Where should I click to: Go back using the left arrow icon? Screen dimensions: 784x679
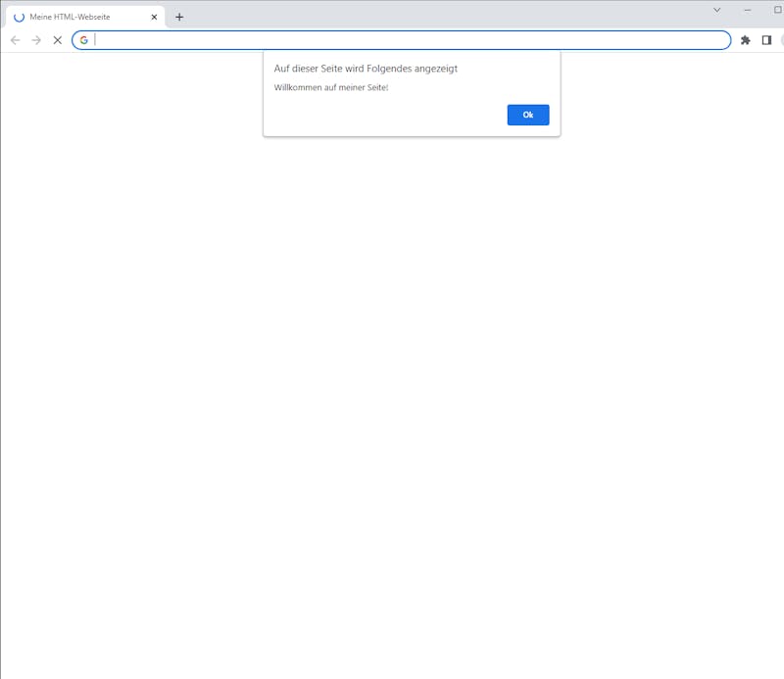coord(16,40)
